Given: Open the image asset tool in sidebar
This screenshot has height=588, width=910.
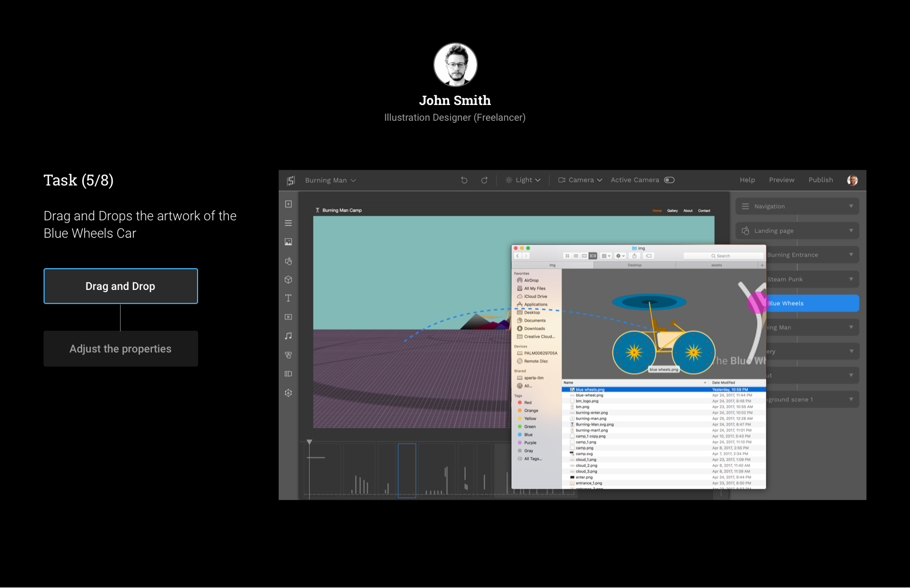Looking at the screenshot, I should coord(288,242).
